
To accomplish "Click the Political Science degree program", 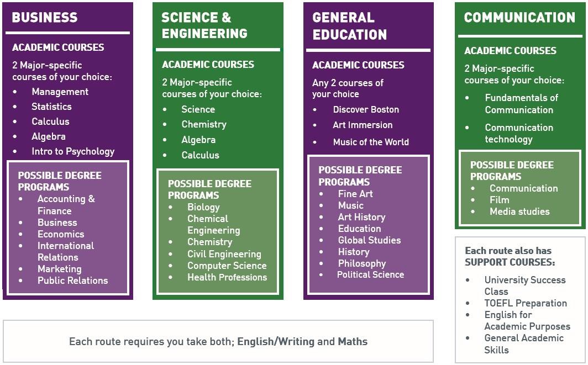I will (x=370, y=274).
